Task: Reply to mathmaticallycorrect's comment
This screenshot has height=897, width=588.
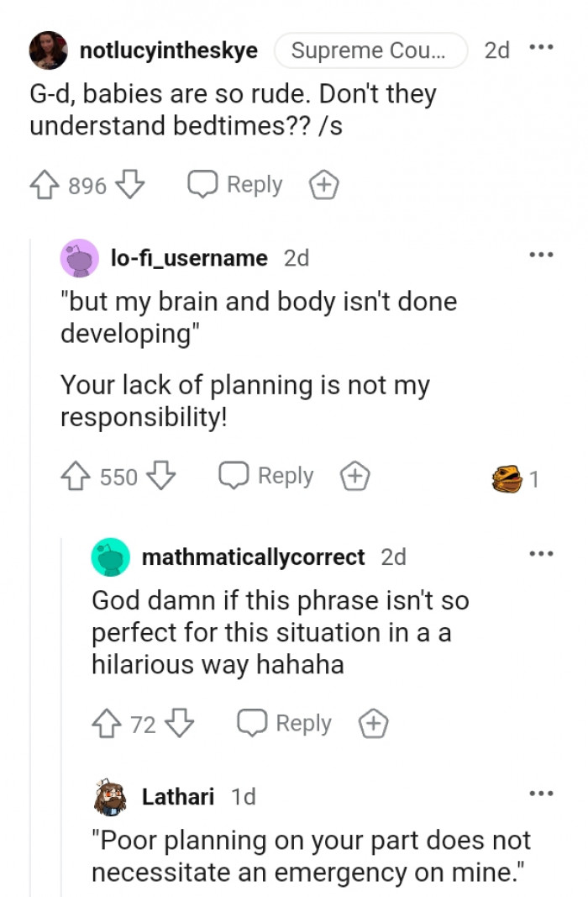Action: tap(285, 723)
